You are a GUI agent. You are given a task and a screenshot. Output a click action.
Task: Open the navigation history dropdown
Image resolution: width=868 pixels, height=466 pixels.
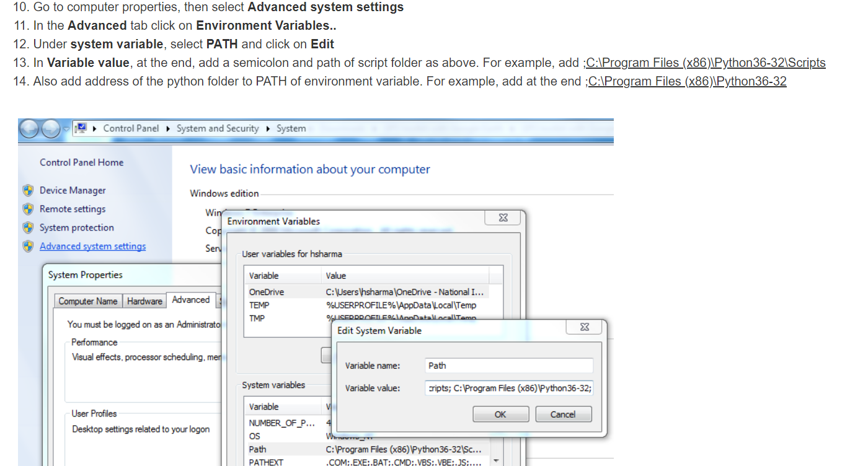tap(66, 128)
